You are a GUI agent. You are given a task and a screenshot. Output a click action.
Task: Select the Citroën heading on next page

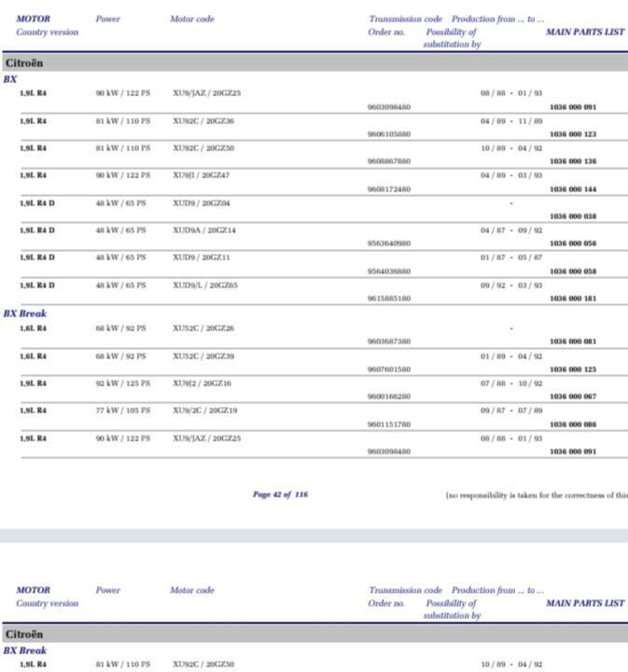click(x=24, y=635)
